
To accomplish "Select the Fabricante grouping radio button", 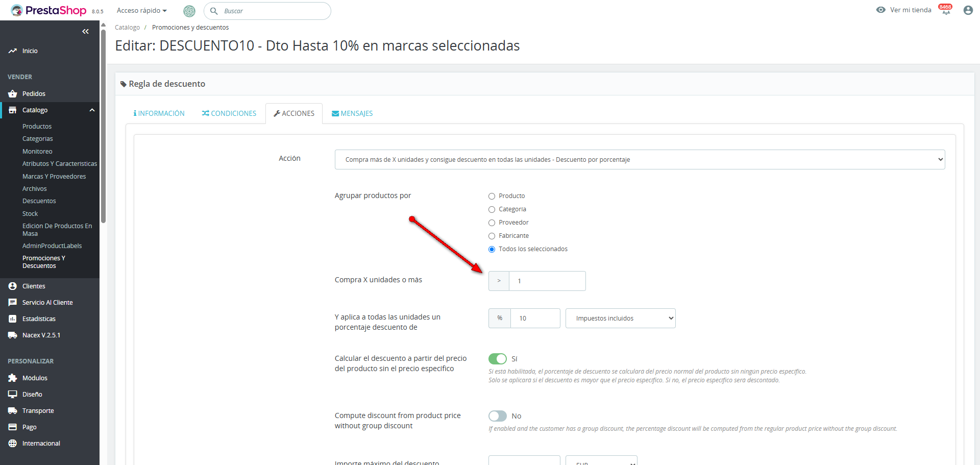I will (x=492, y=236).
